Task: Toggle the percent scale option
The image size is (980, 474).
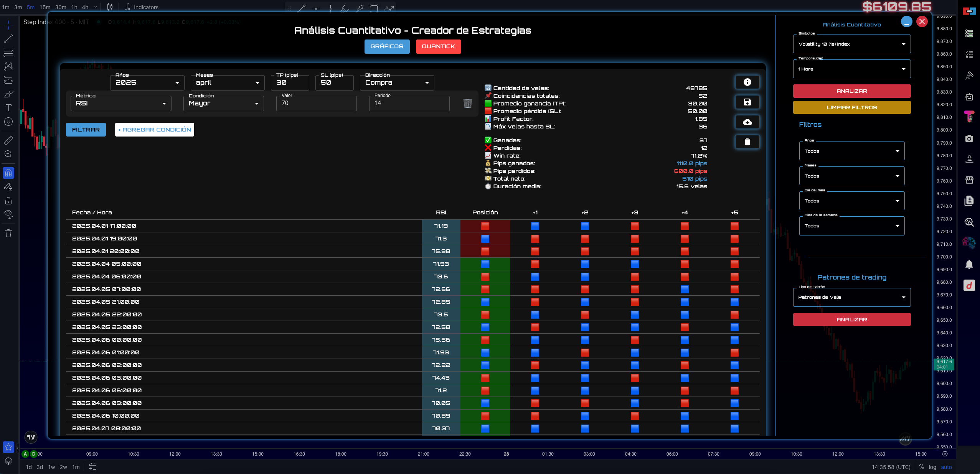Action: click(922, 467)
